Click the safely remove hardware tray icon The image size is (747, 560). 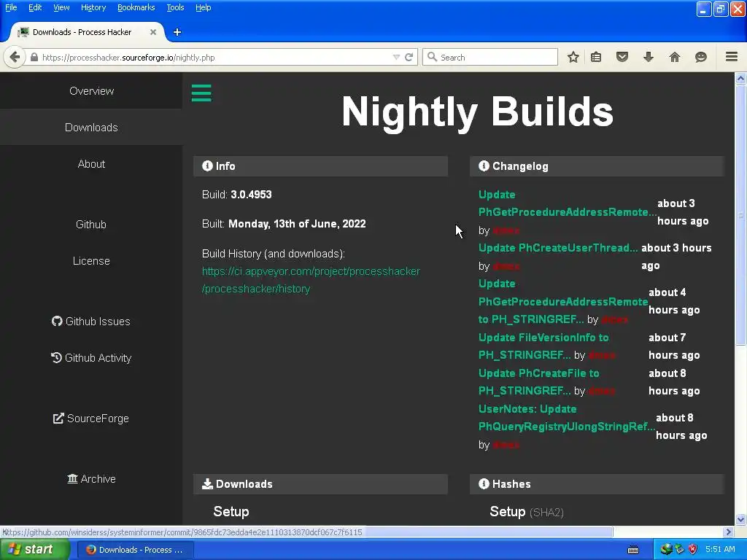click(679, 549)
